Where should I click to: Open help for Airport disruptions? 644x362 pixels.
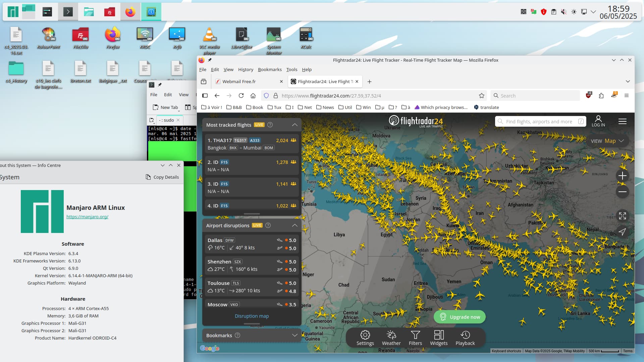coord(268,225)
